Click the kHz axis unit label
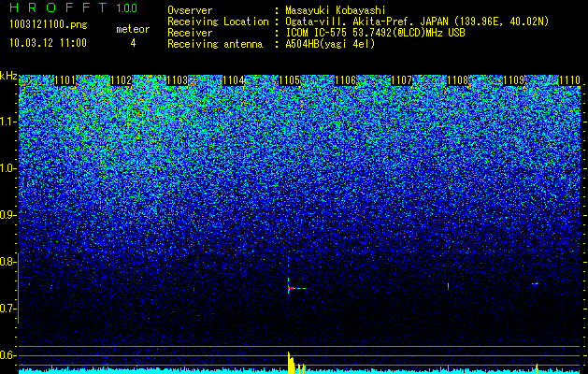Image resolution: width=588 pixels, height=374 pixels. click(8, 76)
